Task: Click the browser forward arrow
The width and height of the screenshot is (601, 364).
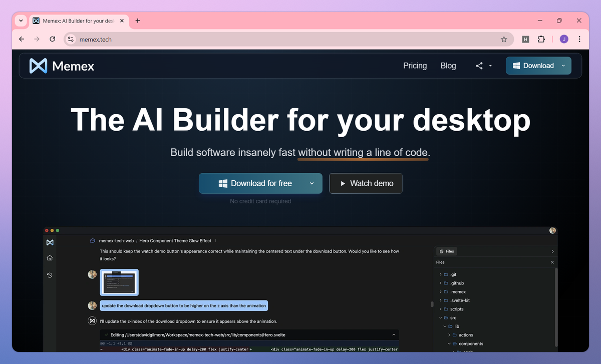Action: tap(37, 39)
